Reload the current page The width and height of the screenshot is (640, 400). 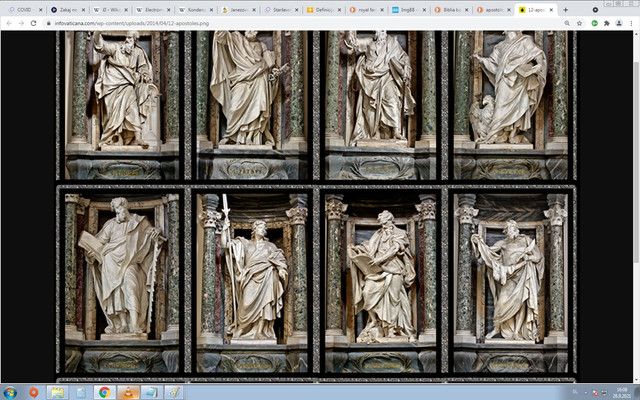pyautogui.click(x=33, y=24)
